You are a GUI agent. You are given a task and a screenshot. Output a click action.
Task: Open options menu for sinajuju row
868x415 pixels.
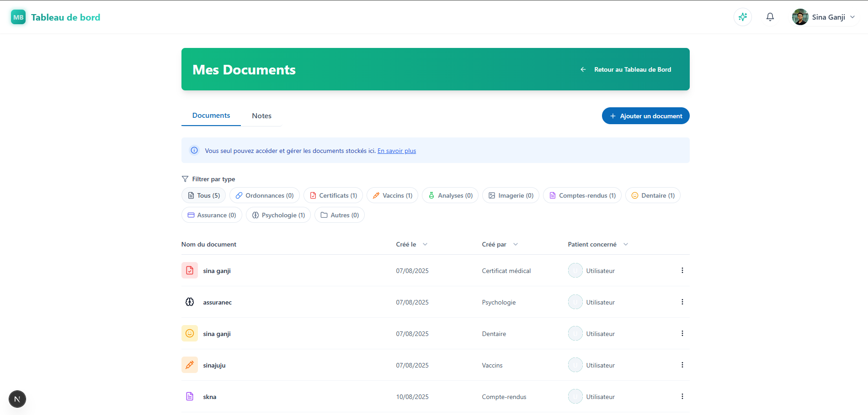click(x=682, y=365)
